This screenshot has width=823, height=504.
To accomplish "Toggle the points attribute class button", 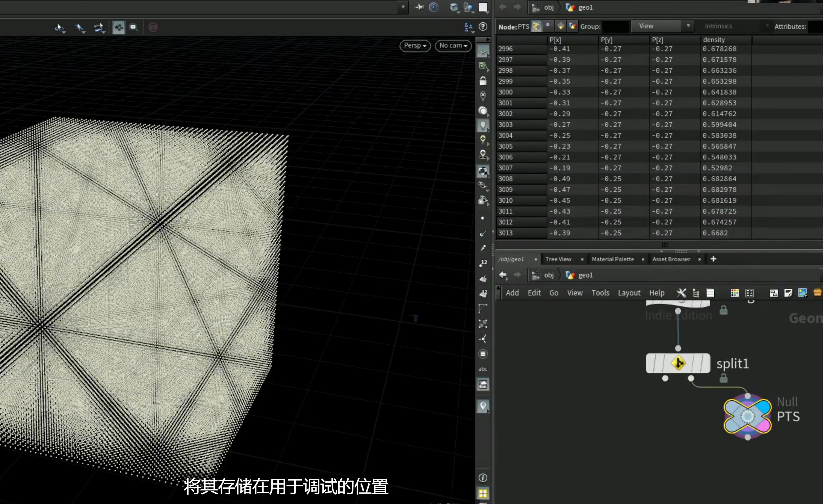I will coord(537,26).
